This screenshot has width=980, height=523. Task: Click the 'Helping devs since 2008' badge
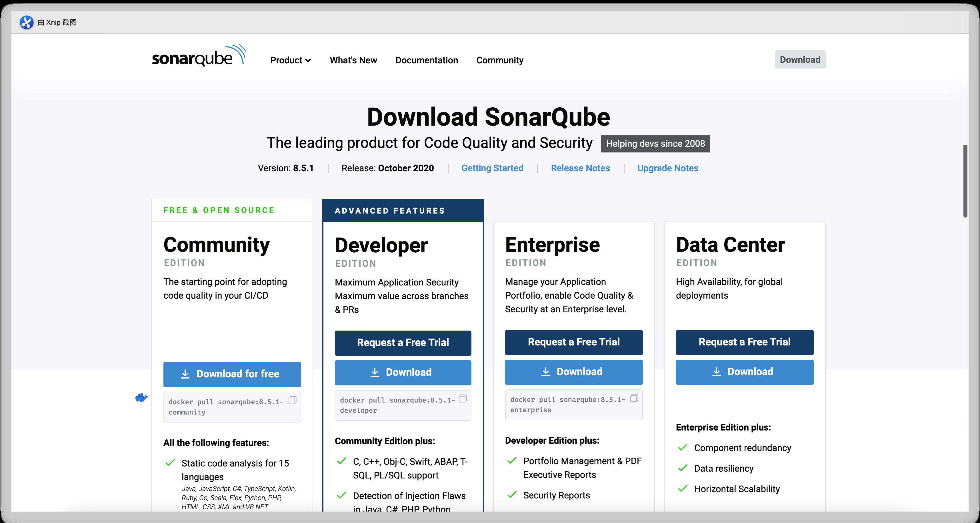point(655,144)
